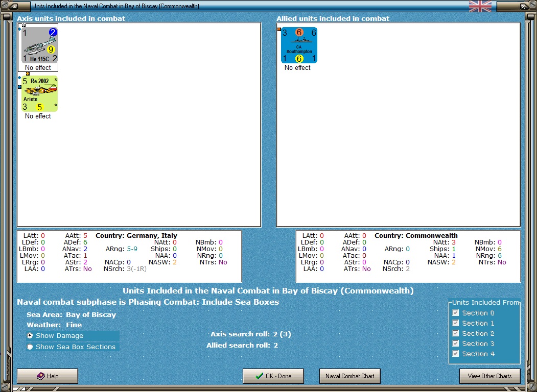Click the book icon on Help button
Viewport: 537px width, 392px height.
coord(41,376)
